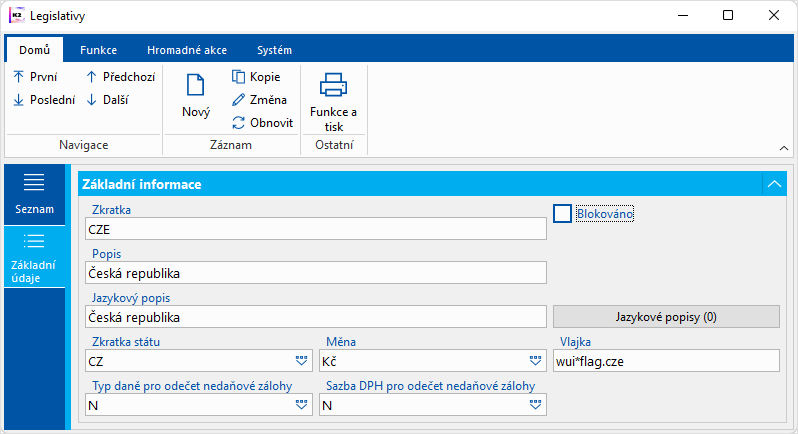
Task: Create a new record with Nový
Action: [x=196, y=96]
